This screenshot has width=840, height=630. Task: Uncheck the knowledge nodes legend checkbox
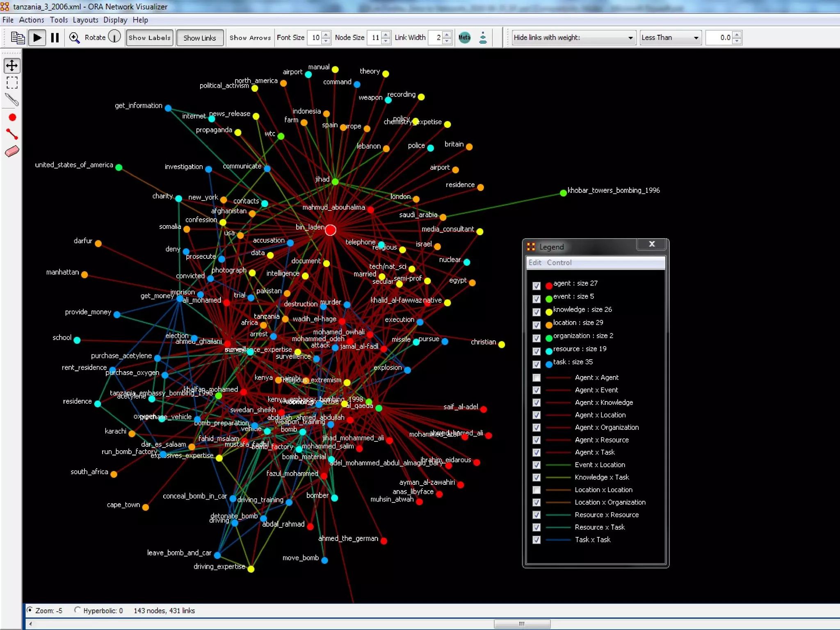coord(536,312)
